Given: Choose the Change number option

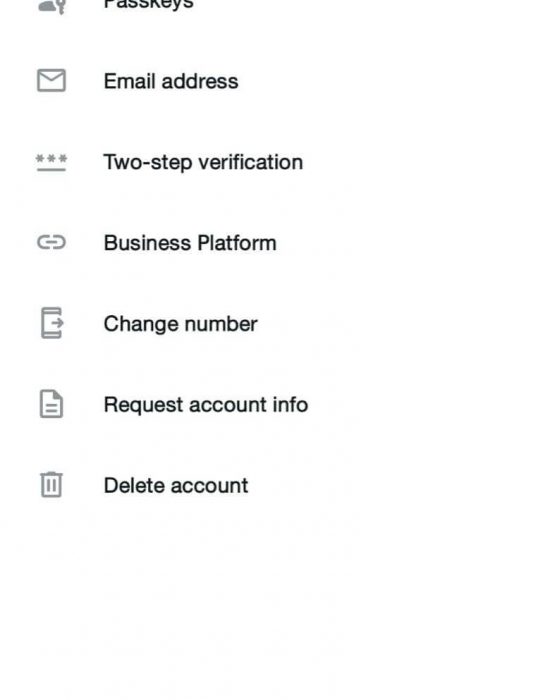Looking at the screenshot, I should (275, 324).
